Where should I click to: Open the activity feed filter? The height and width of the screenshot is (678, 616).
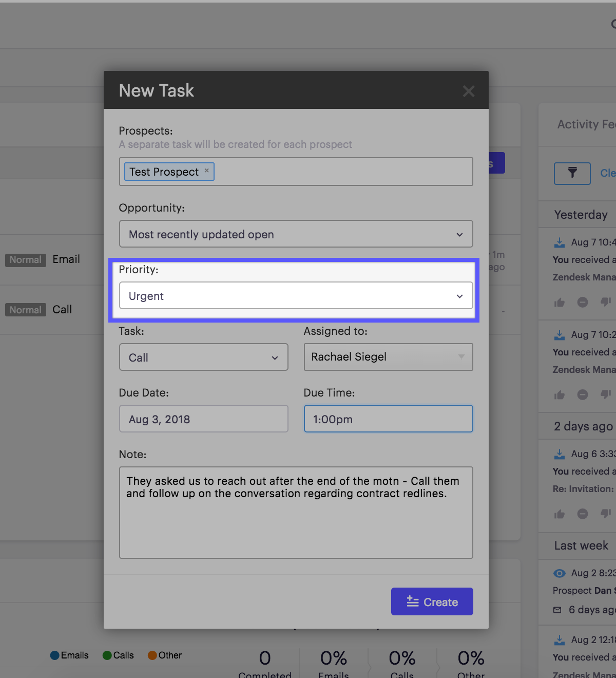pyautogui.click(x=572, y=173)
